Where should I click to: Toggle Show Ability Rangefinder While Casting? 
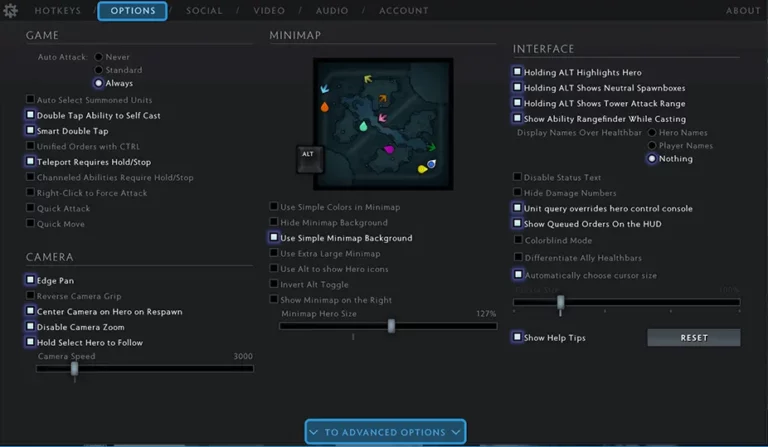click(517, 118)
